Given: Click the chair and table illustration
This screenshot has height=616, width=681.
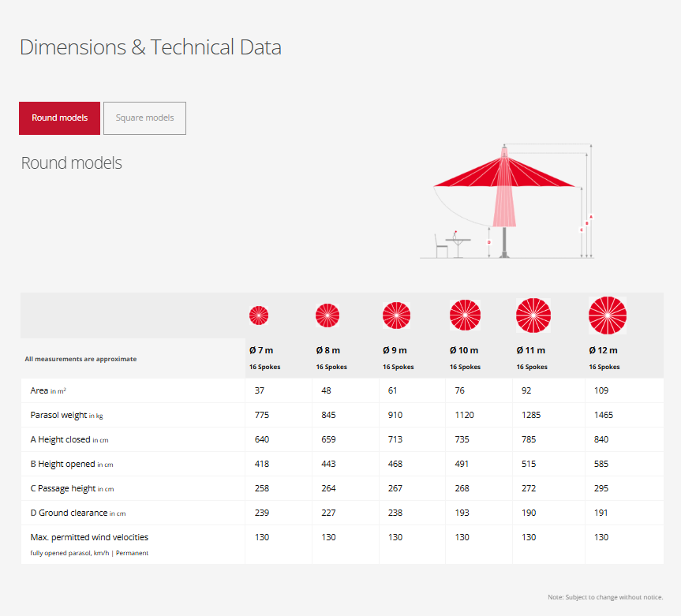Looking at the screenshot, I should tap(452, 244).
